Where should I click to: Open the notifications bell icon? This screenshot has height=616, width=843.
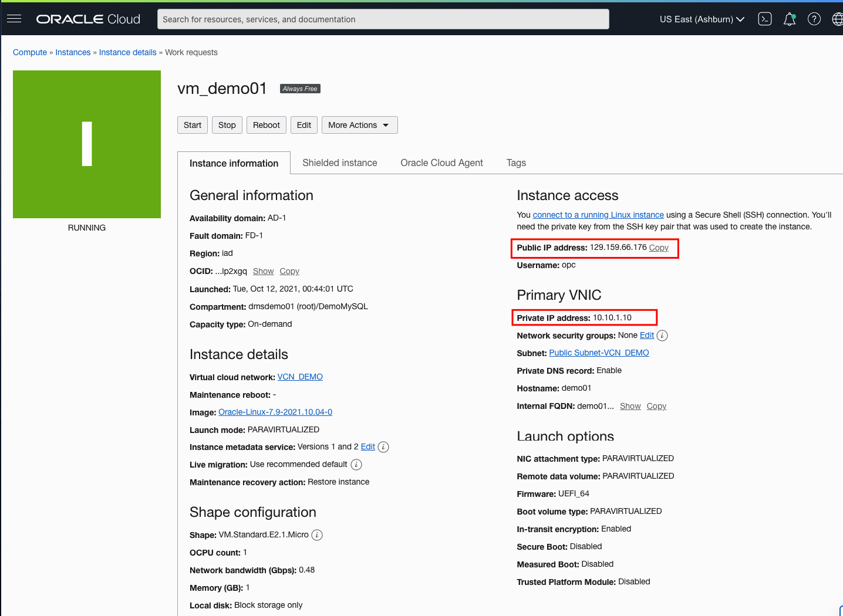790,19
